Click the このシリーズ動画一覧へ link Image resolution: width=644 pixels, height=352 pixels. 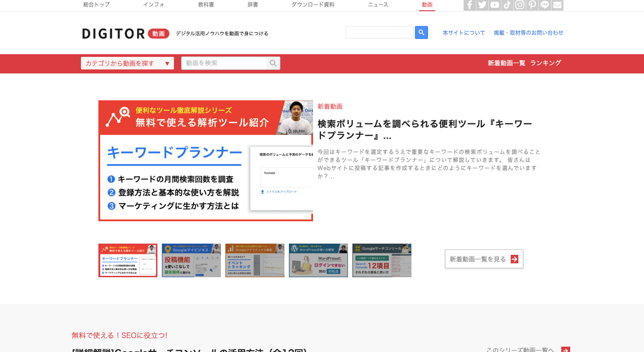coord(520,350)
